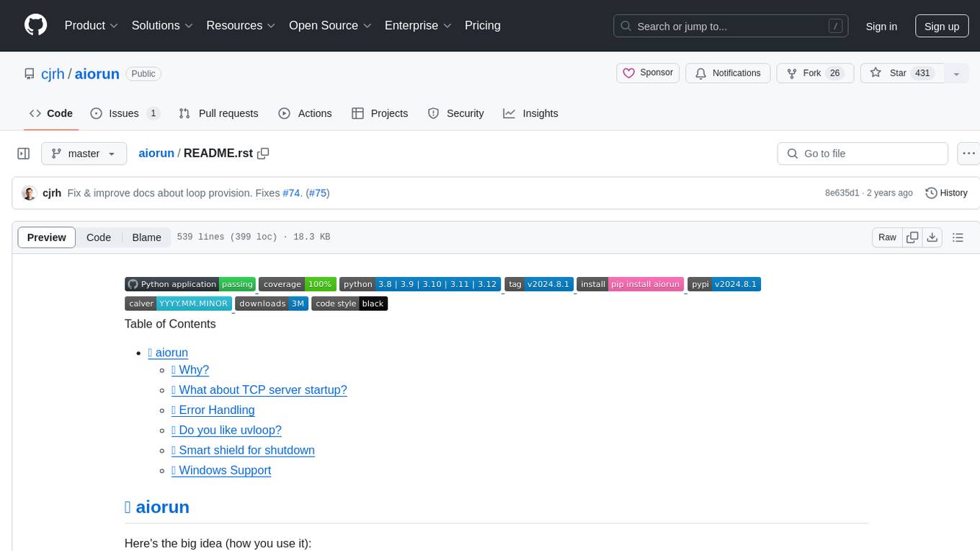
Task: Switch to the Pull requests tab
Action: (218, 113)
